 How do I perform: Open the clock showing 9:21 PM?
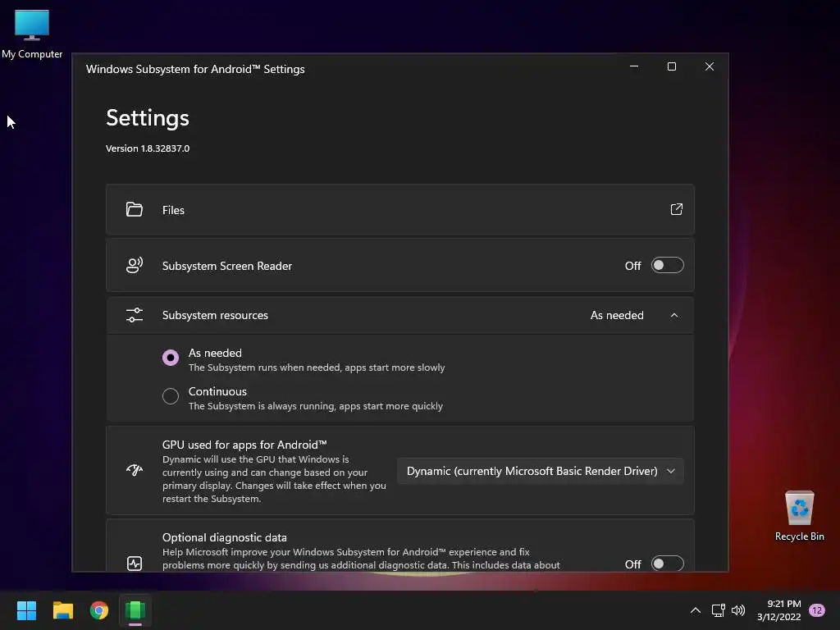778,610
